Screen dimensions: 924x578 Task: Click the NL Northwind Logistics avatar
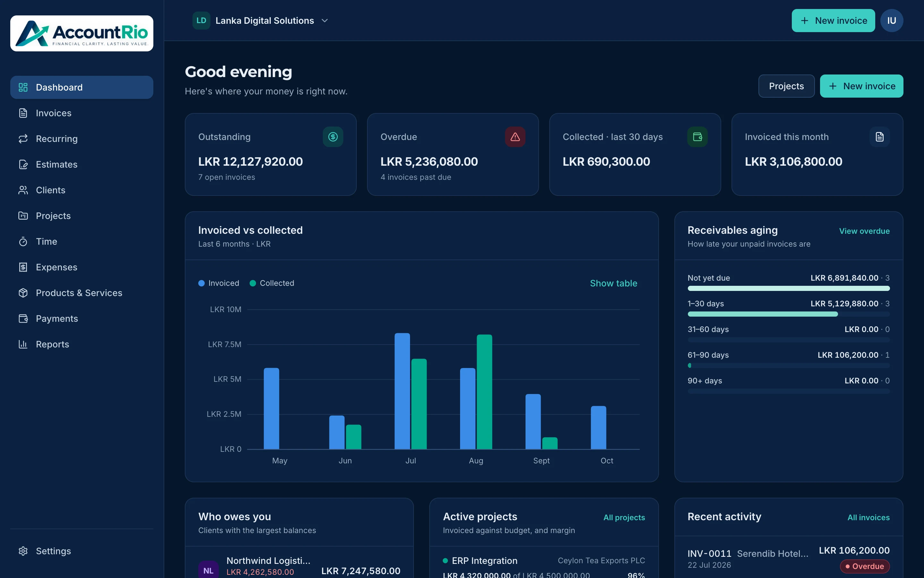[x=209, y=570]
